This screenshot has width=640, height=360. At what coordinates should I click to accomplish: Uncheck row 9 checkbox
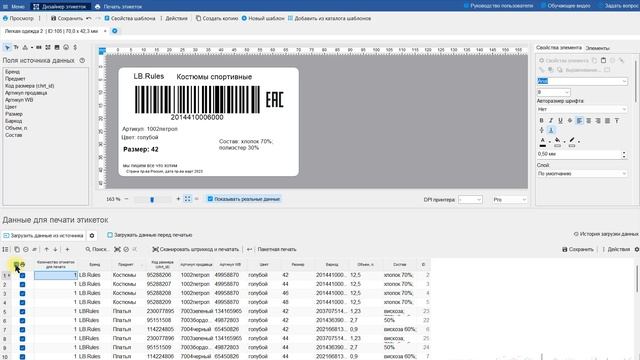pos(22,348)
